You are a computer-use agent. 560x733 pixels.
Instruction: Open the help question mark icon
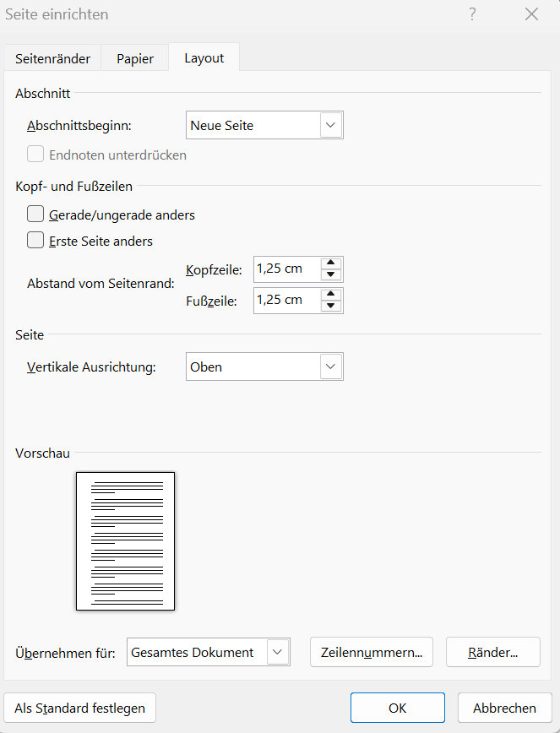click(x=472, y=14)
